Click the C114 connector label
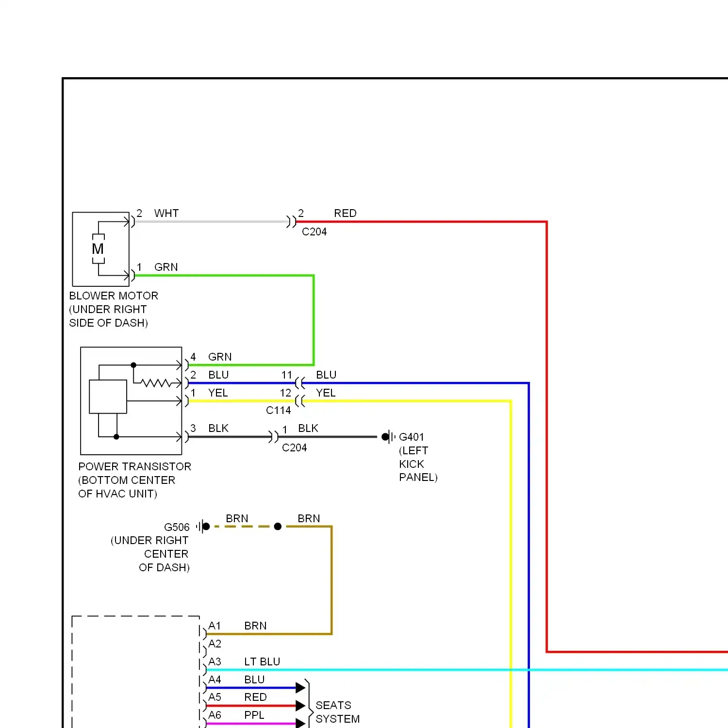The height and width of the screenshot is (728, 728). (x=278, y=410)
